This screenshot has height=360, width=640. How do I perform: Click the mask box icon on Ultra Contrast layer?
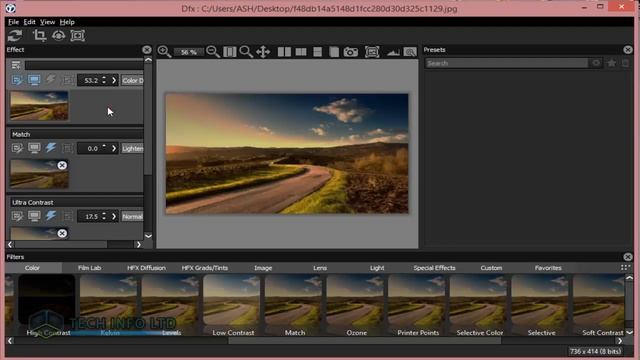(68, 216)
